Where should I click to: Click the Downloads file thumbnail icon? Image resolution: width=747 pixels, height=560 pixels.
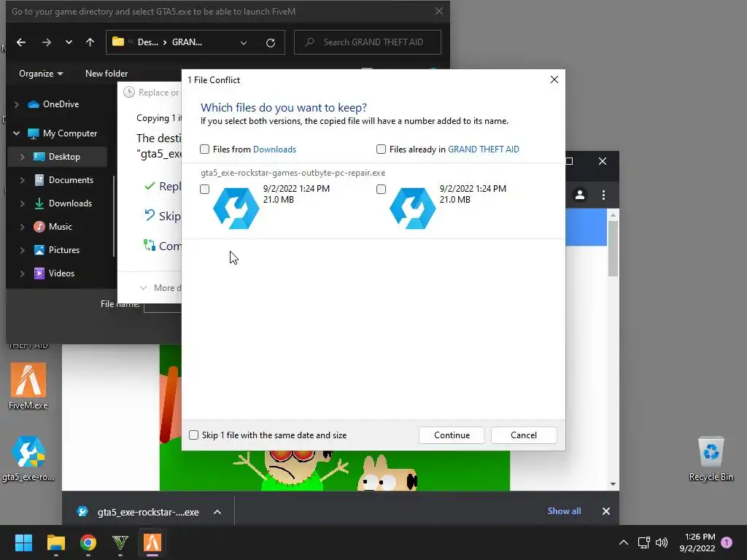pos(236,208)
